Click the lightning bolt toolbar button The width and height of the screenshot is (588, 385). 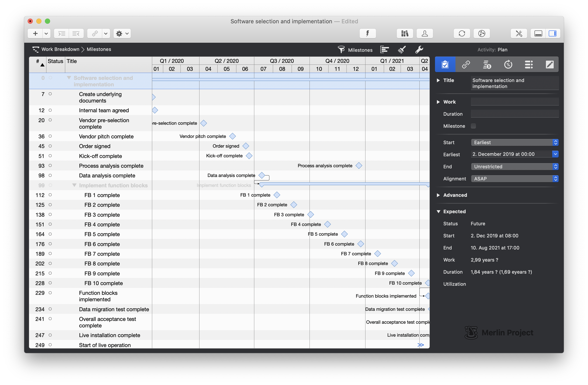tap(368, 33)
